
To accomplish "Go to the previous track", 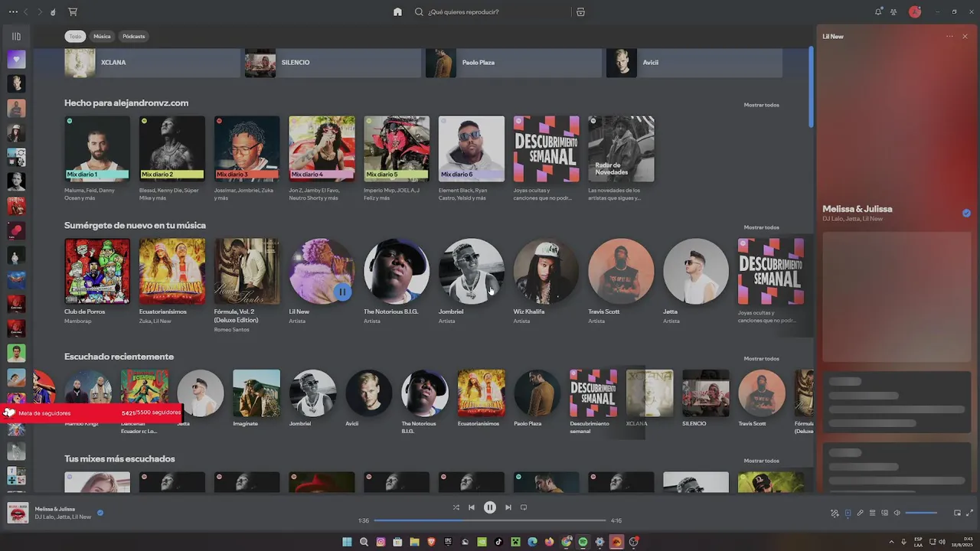I will [472, 507].
